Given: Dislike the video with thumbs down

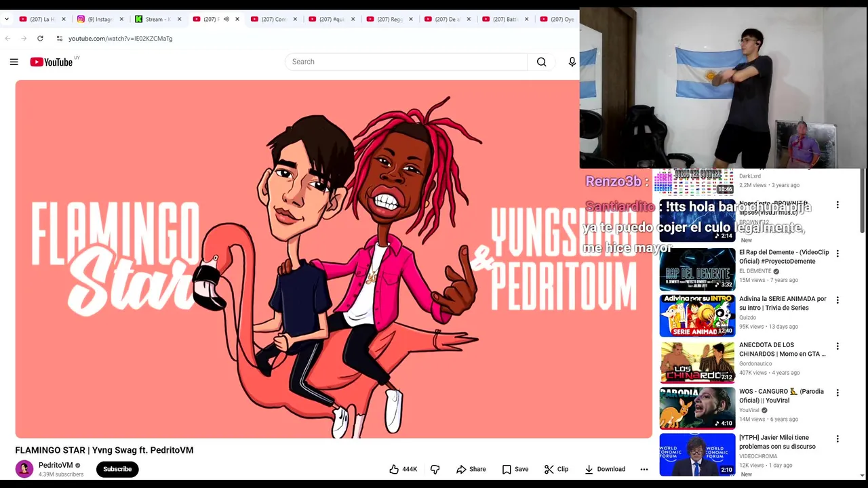Looking at the screenshot, I should [435, 469].
